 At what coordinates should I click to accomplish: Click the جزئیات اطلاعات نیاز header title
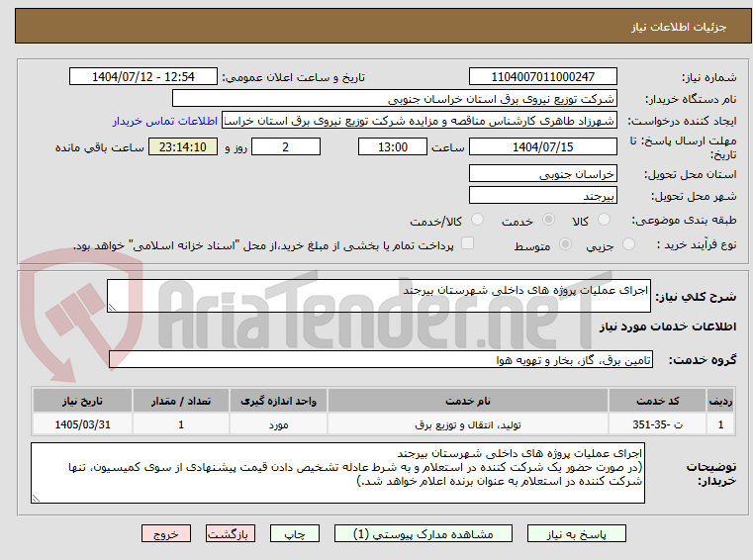[x=679, y=27]
